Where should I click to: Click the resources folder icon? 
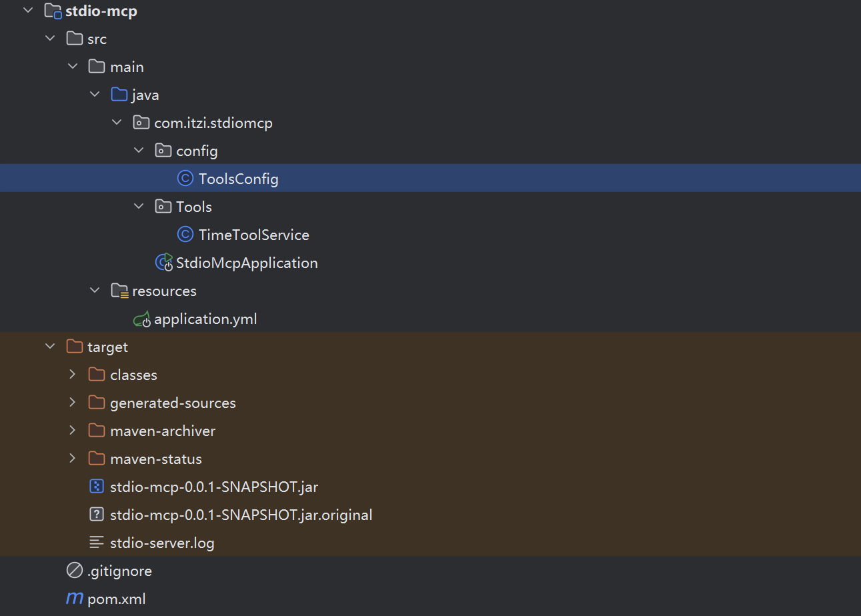coord(119,291)
